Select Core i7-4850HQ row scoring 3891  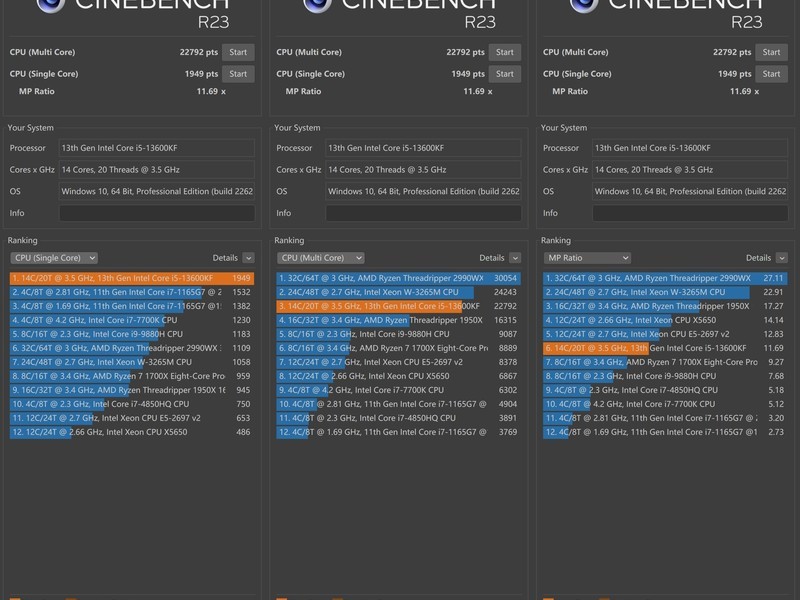398,418
